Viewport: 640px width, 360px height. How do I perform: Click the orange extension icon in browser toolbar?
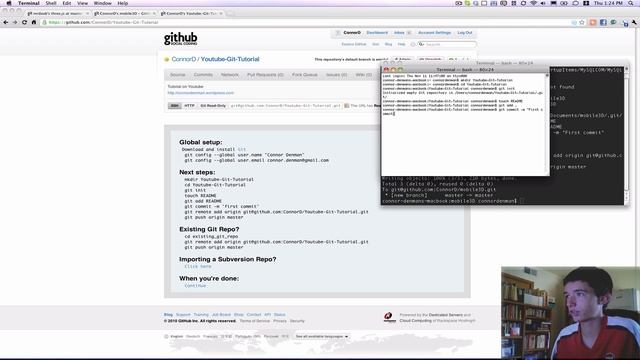point(593,22)
